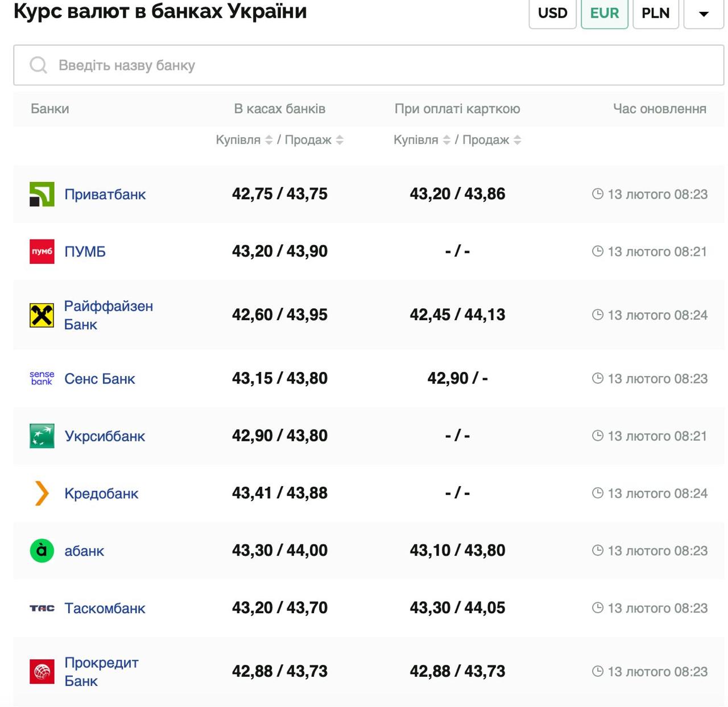Viewport: 728px width, 707px height.
Task: Select the EUR currency tab
Action: (604, 14)
